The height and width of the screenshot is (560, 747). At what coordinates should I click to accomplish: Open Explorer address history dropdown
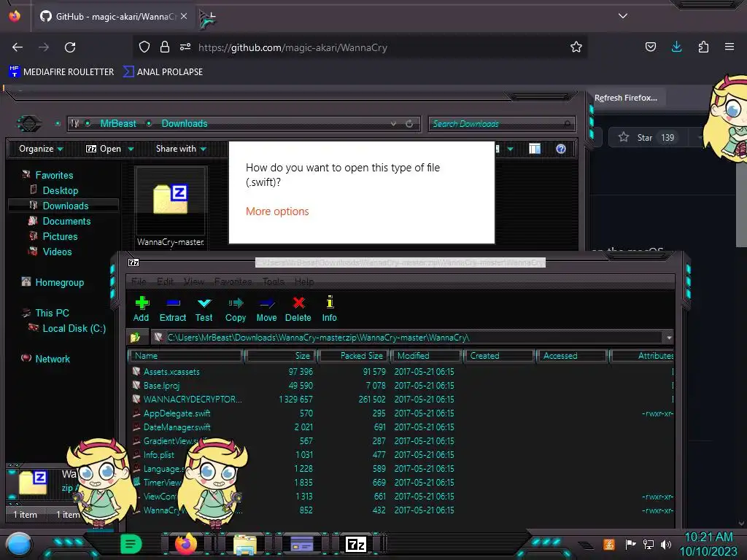[393, 124]
